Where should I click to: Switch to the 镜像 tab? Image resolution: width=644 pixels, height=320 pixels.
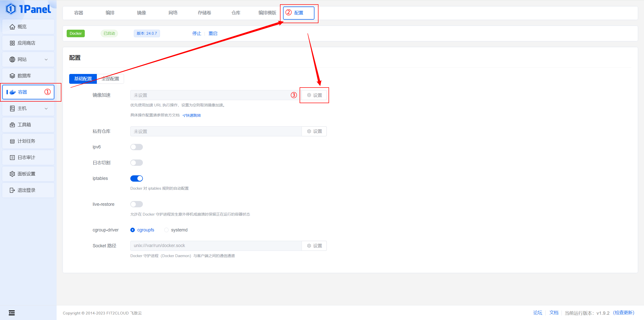click(141, 13)
